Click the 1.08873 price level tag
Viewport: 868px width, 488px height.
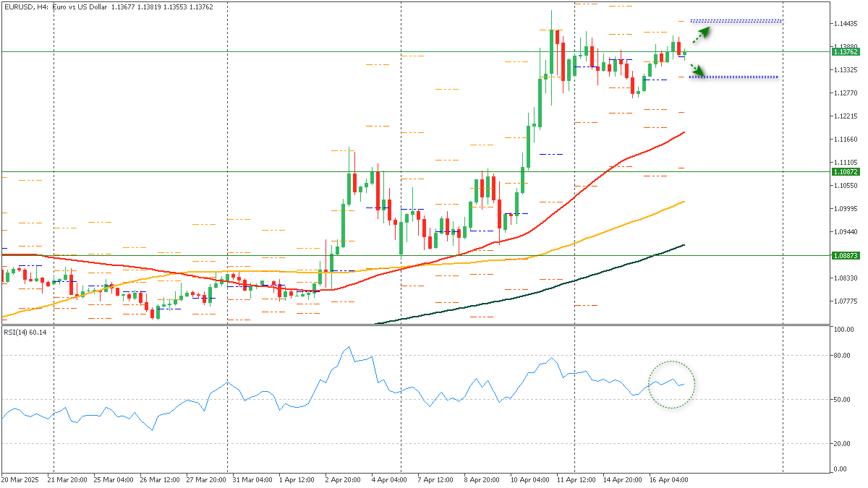[x=845, y=256]
